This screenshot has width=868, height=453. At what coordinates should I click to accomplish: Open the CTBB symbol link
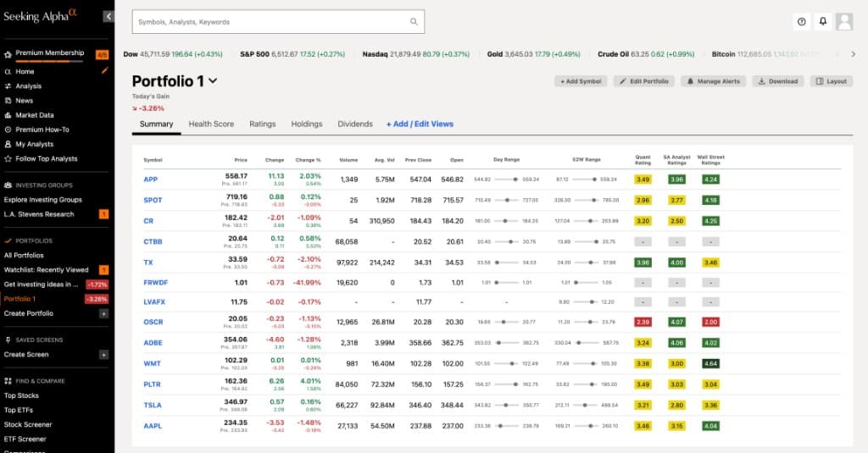(153, 241)
